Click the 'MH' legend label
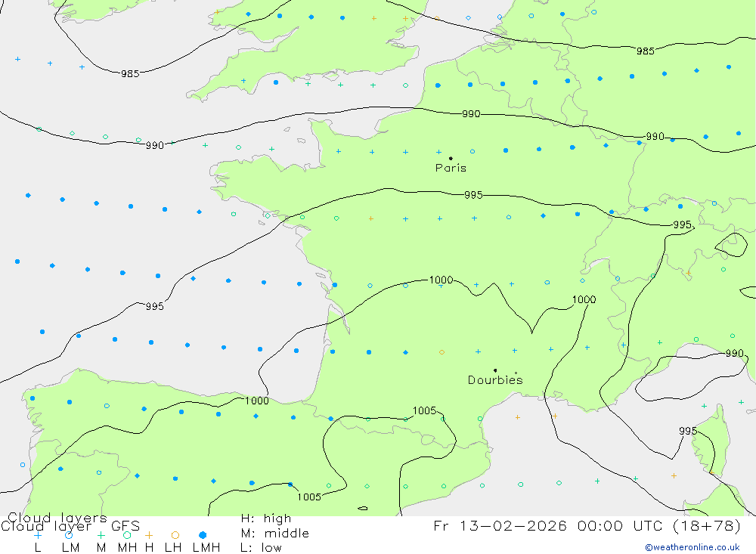 [x=127, y=548]
